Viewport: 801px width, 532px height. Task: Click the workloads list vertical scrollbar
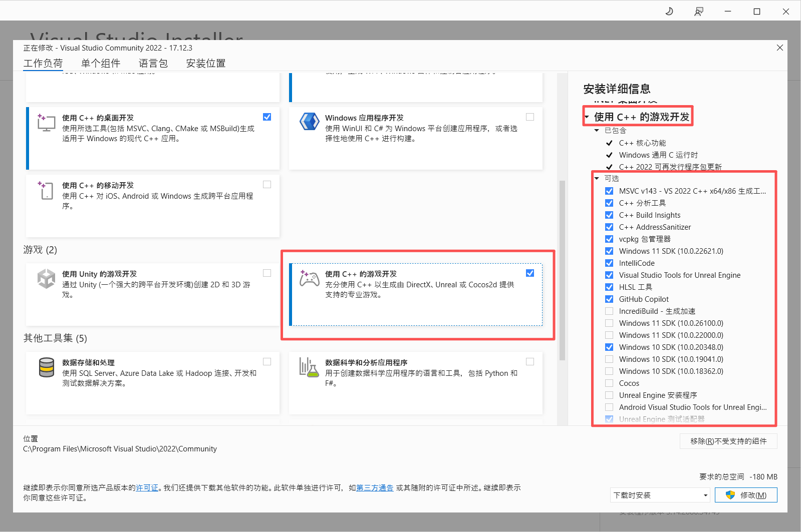point(562,270)
